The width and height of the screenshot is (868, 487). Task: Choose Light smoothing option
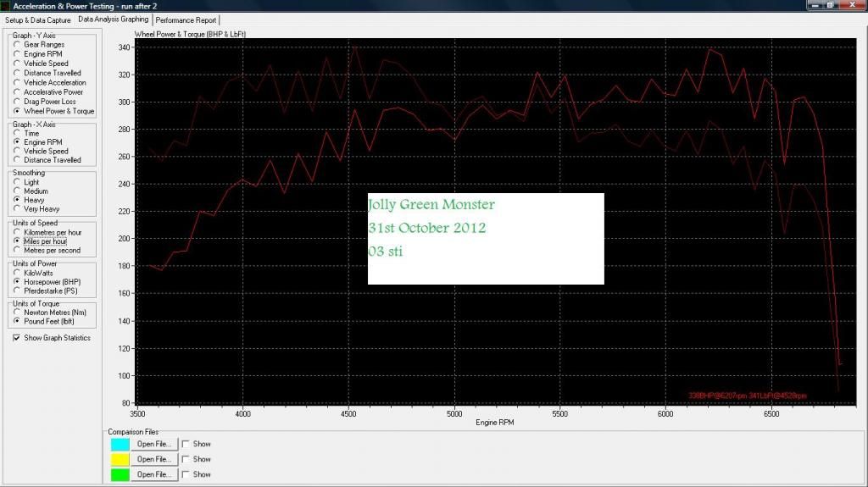(18, 182)
